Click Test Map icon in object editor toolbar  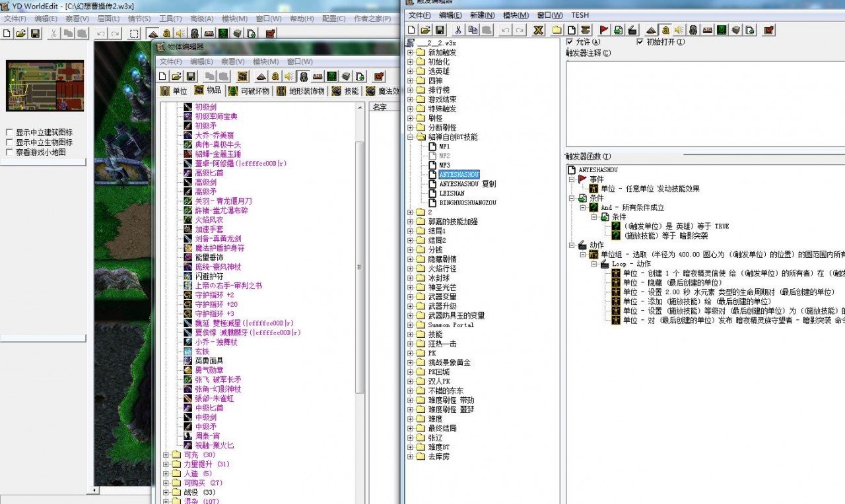(x=379, y=76)
